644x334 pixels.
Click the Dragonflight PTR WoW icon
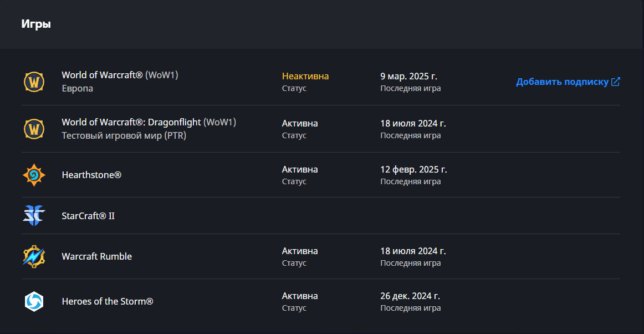34,128
